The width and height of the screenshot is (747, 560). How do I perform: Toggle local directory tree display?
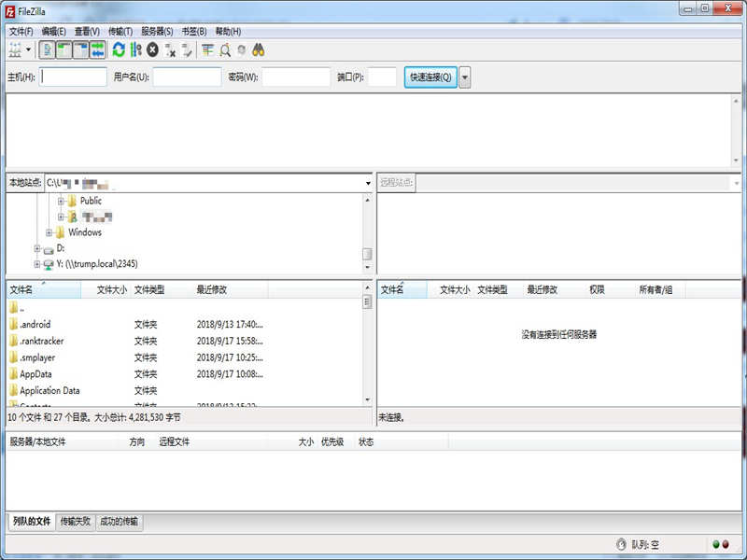point(63,49)
